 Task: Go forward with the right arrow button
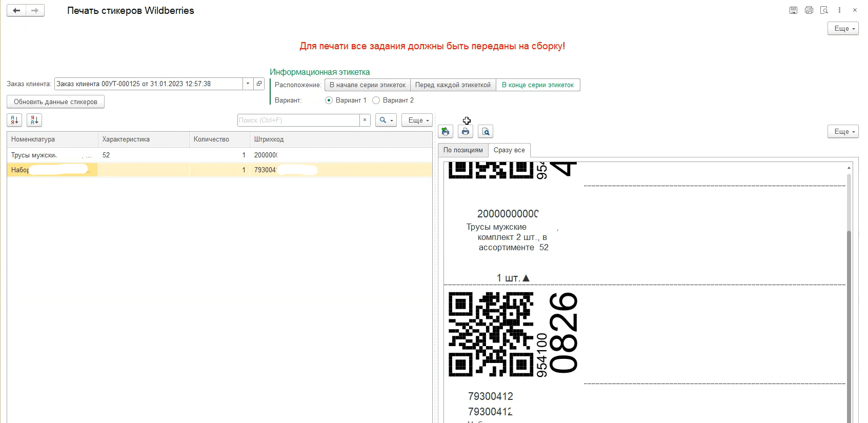click(x=35, y=10)
